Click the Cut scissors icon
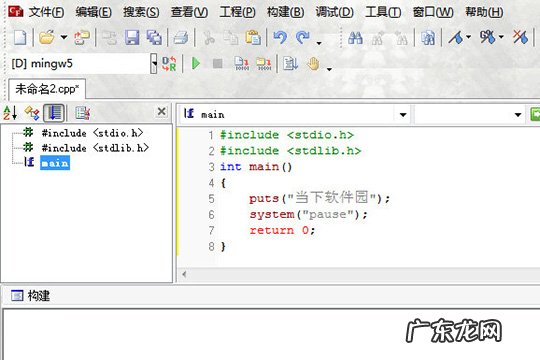 click(x=209, y=37)
